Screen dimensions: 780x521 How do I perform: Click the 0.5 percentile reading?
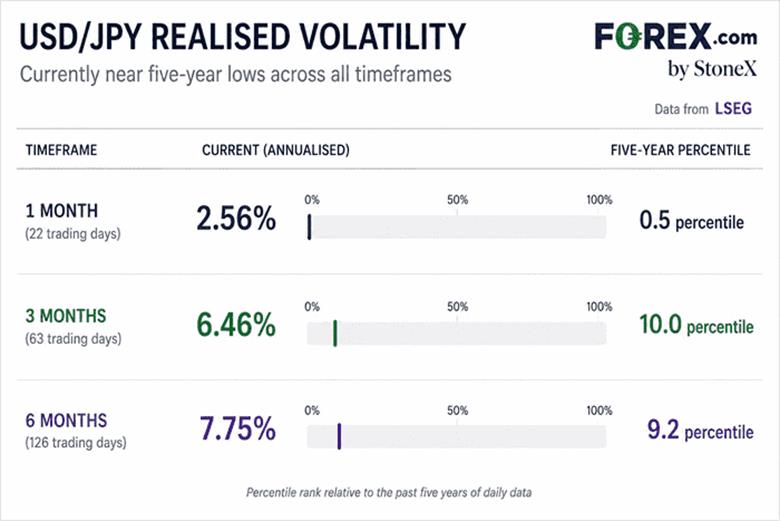click(691, 220)
